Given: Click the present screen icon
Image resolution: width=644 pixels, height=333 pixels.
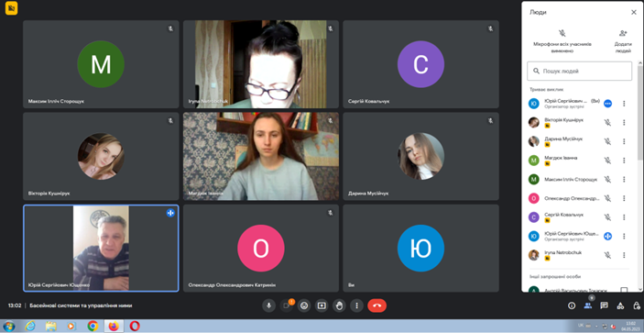Looking at the screenshot, I should coord(322,305).
